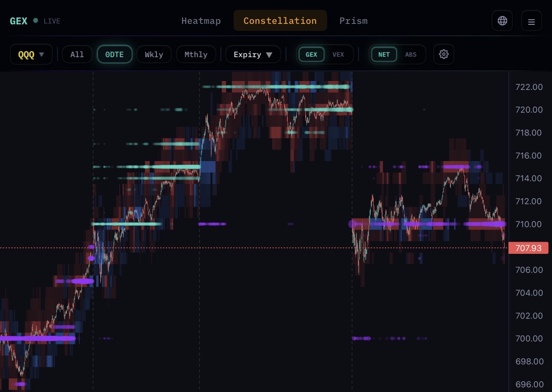Click the 696.00 price axis label
Viewport: 552px width, 392px height.
tap(529, 384)
